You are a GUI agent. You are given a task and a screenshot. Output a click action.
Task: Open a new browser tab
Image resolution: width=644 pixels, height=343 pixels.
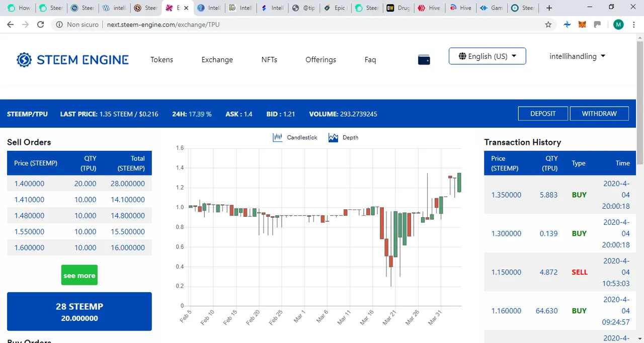point(549,8)
